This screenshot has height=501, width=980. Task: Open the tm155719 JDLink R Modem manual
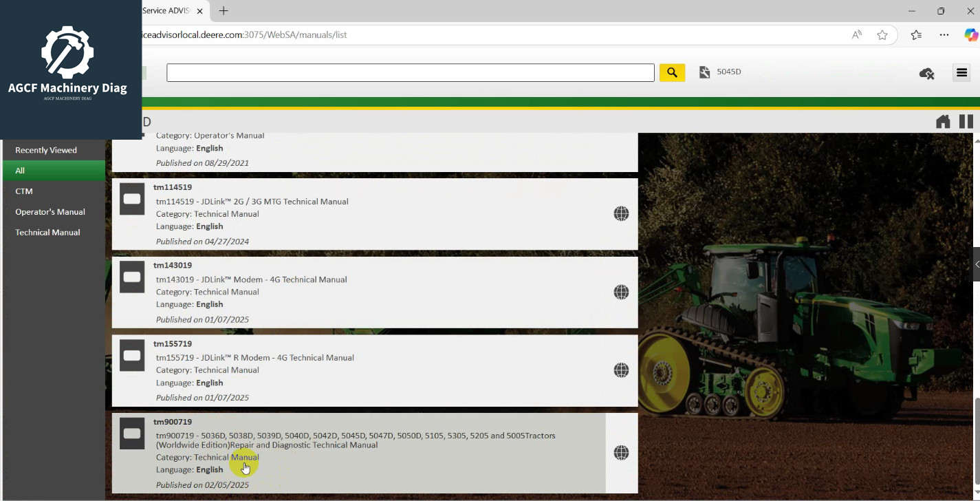coord(375,370)
